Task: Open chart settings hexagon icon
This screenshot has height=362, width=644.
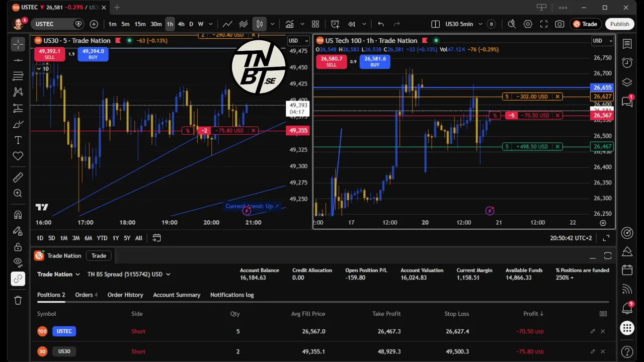Action: [528, 24]
